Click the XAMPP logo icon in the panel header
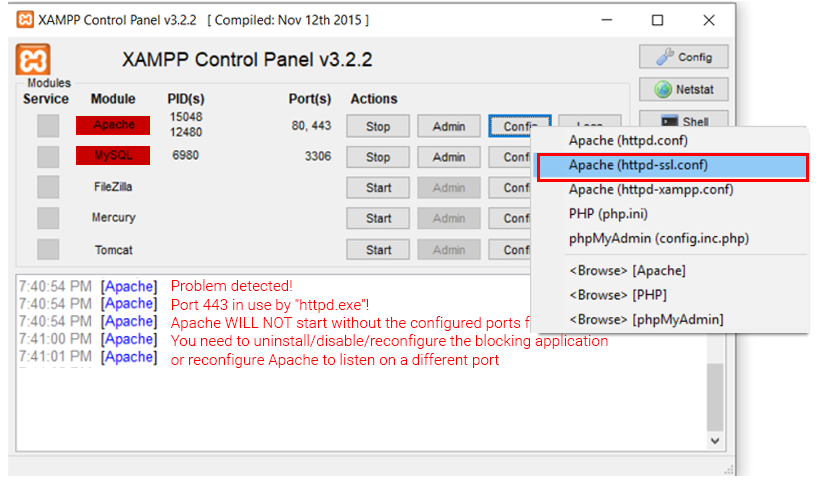 (x=33, y=60)
